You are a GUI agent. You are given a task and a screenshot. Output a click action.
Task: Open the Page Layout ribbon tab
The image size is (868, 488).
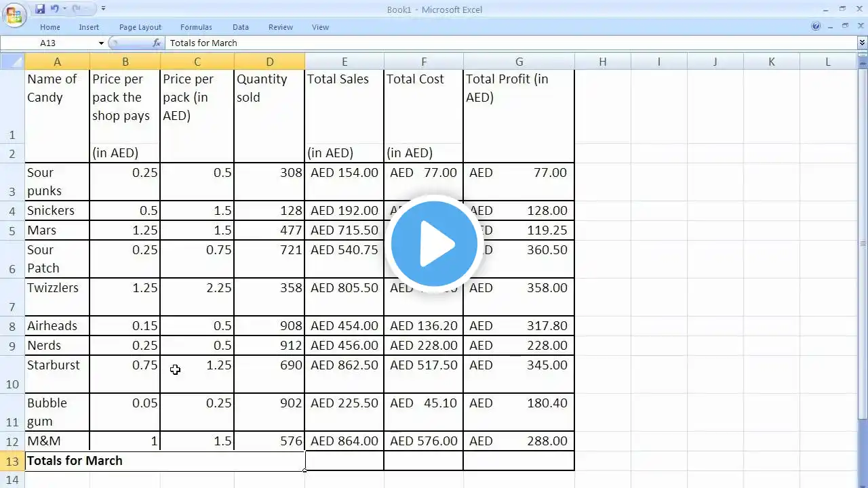click(x=140, y=27)
